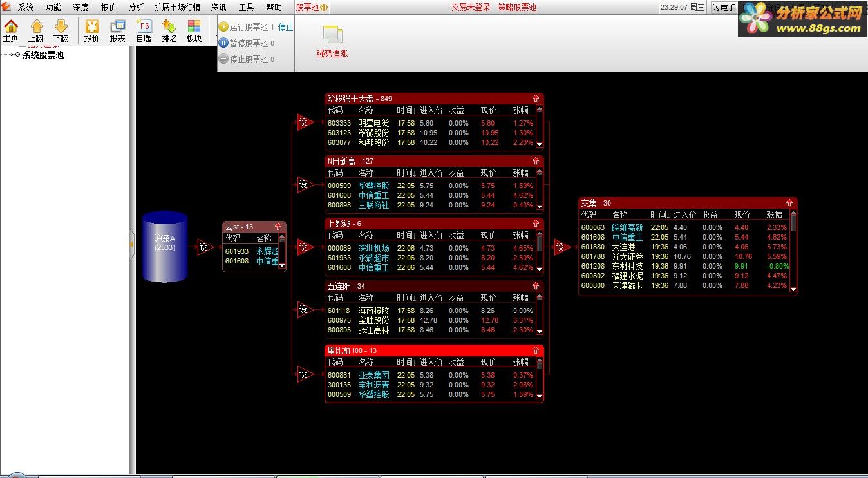The height and width of the screenshot is (478, 868).
Task: Select 明星电缆 row in 阶段强于大盘
Action: pos(430,123)
